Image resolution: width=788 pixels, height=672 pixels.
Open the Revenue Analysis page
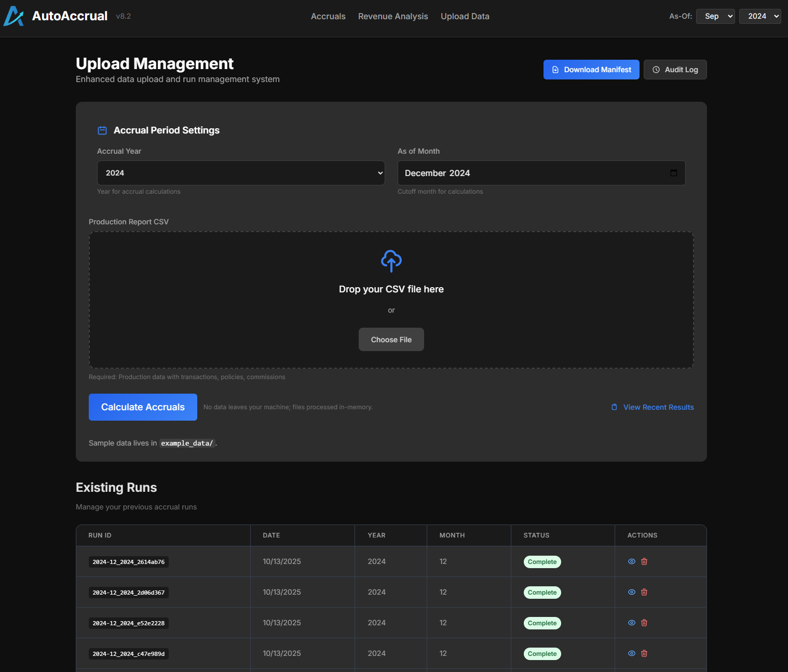pos(393,16)
